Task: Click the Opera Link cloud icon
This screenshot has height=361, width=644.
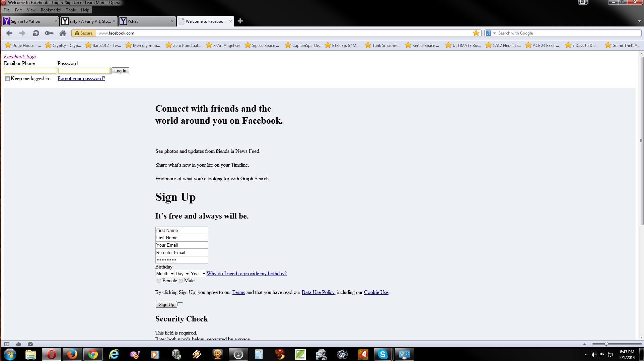Action: pos(19,344)
